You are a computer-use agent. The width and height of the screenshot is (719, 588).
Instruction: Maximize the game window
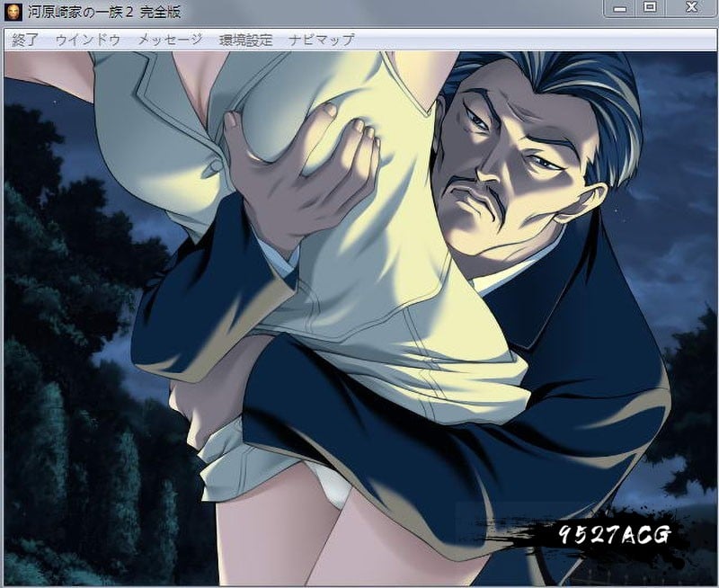click(650, 7)
